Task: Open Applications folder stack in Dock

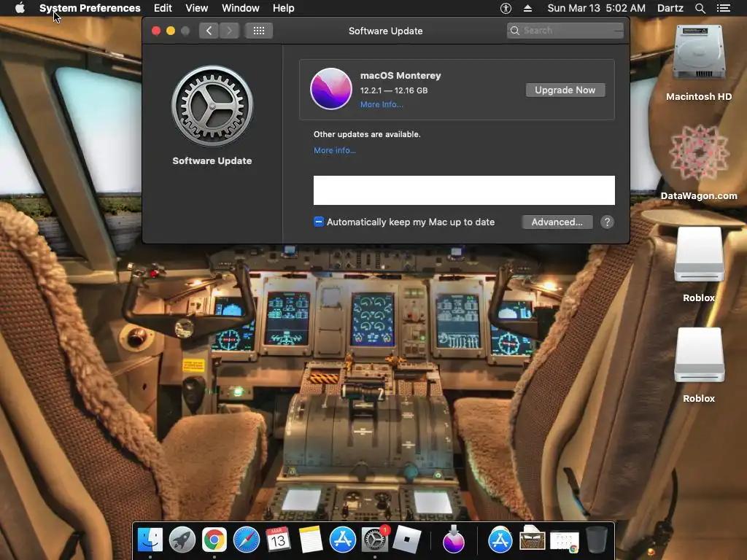Action: coord(500,540)
